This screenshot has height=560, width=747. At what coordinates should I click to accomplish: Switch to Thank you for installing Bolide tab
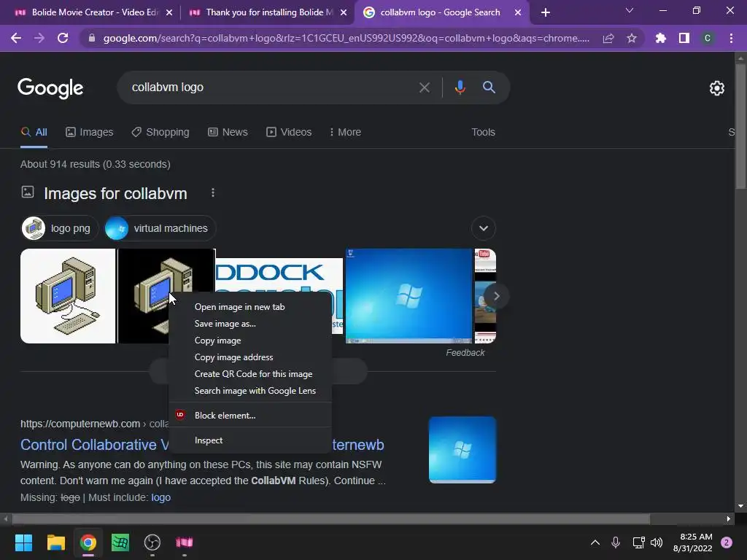[x=267, y=12]
